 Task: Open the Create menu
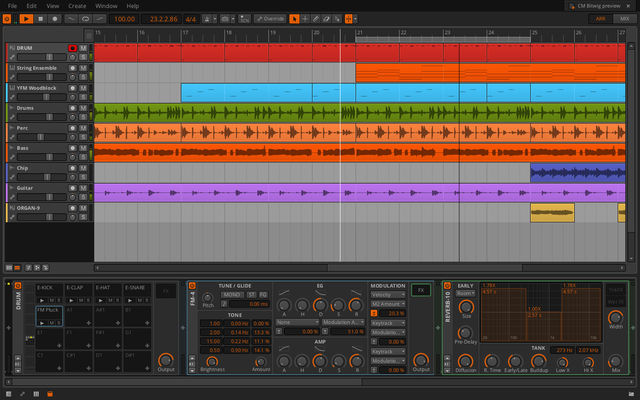[77, 6]
